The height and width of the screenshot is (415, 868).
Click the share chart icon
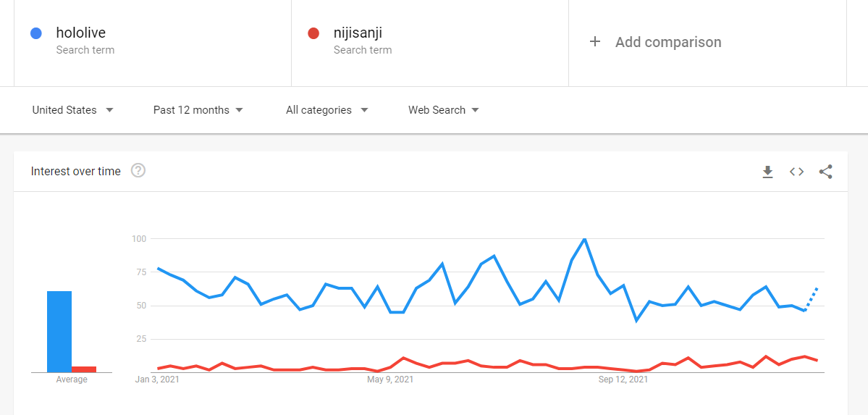(x=825, y=172)
